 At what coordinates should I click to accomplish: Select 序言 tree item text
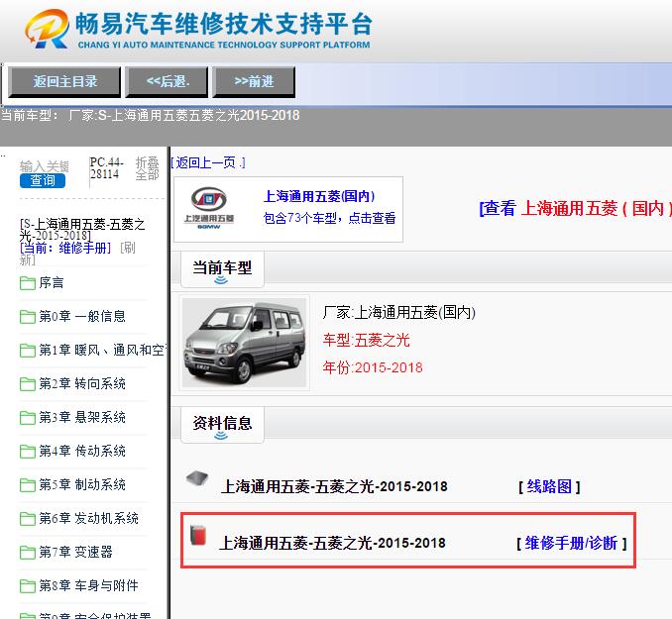click(52, 282)
